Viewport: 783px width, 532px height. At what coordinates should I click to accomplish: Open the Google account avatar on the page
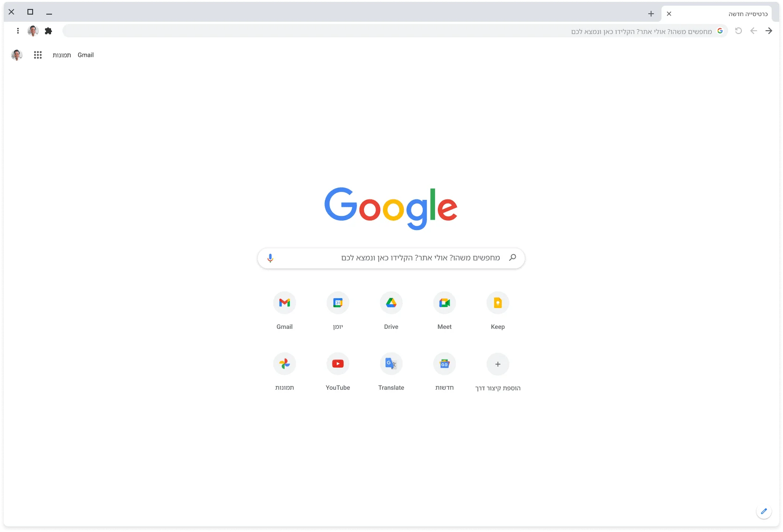[x=17, y=55]
